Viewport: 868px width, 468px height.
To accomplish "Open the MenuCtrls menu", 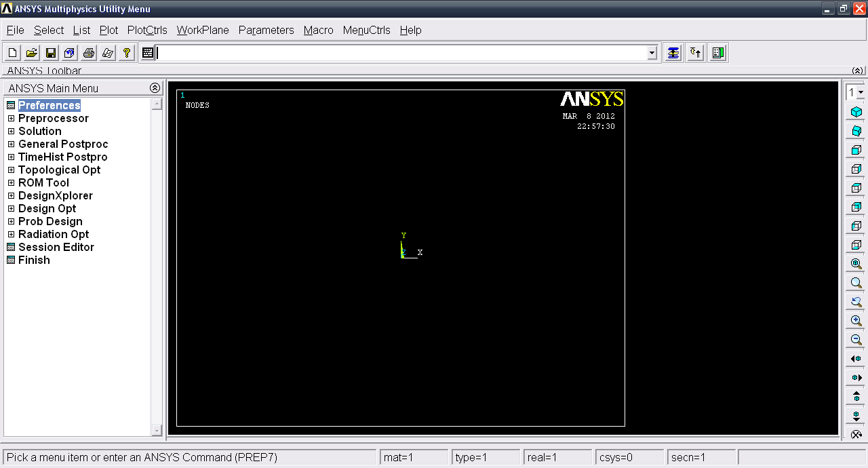I will (367, 30).
